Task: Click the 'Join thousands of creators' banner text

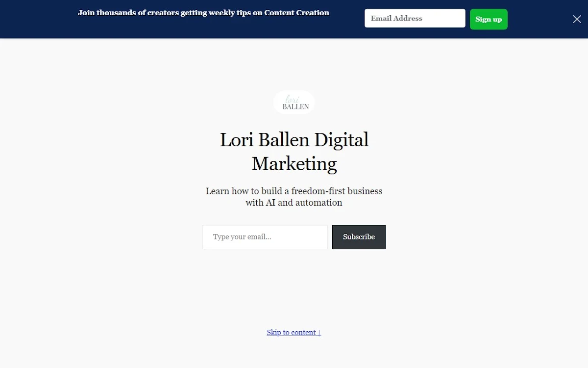Action: pos(203,13)
